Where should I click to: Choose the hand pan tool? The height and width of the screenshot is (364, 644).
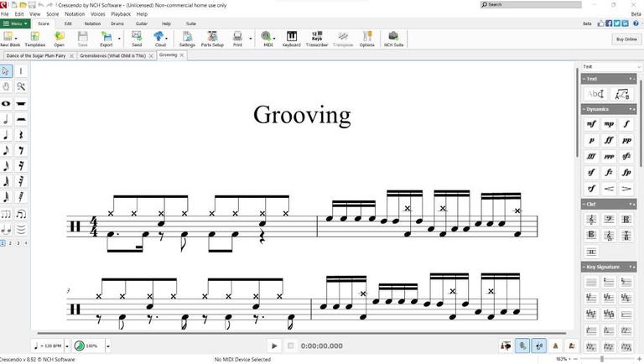6,86
